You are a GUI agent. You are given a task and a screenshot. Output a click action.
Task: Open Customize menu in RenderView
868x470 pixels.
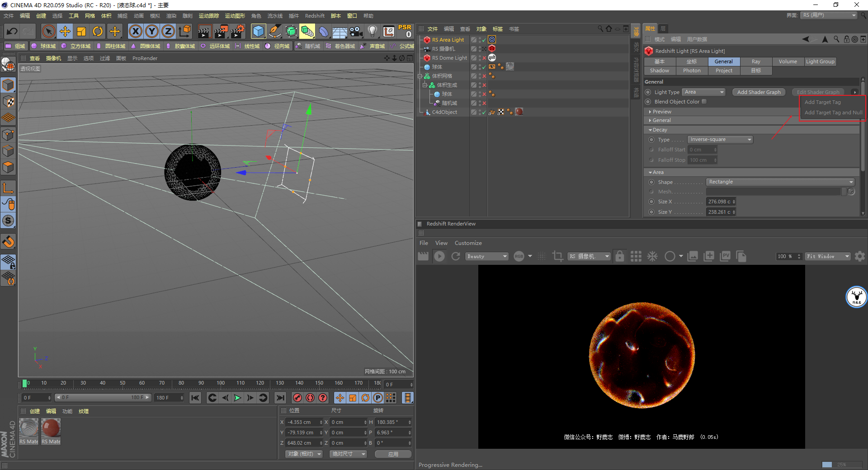pyautogui.click(x=468, y=243)
